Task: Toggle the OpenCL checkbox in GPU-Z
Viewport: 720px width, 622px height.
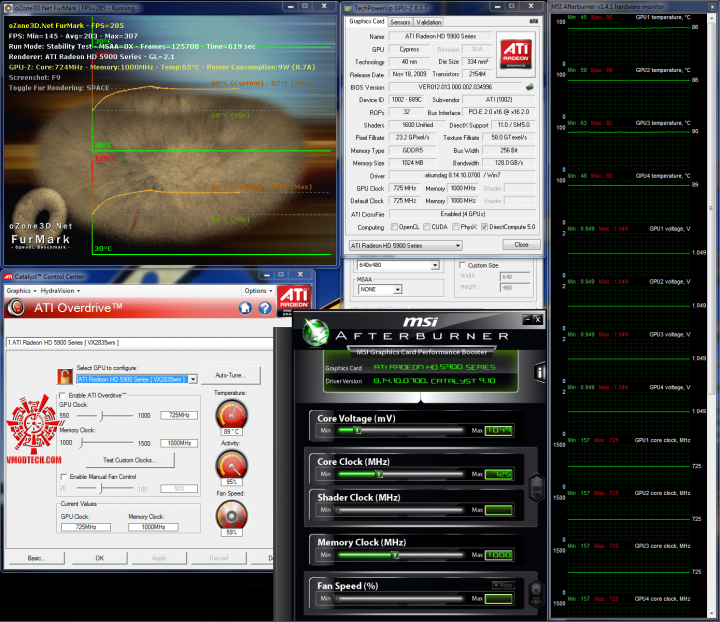Action: [394, 227]
